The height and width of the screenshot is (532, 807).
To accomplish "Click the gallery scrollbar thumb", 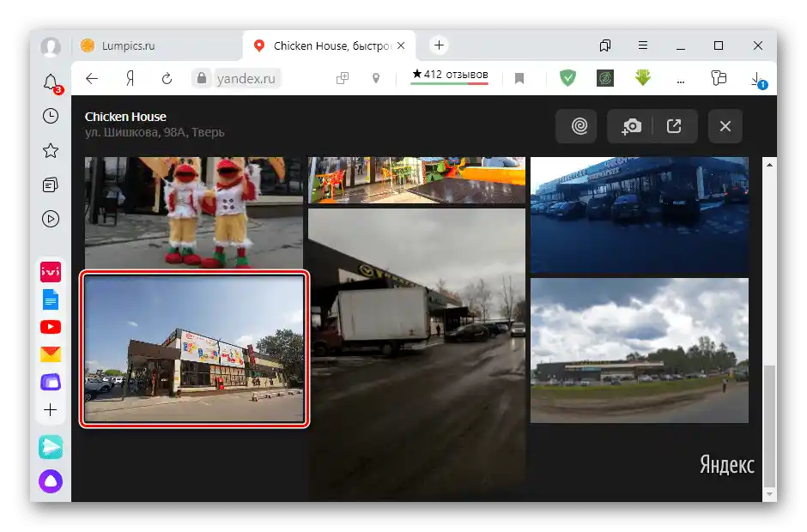I will [769, 426].
